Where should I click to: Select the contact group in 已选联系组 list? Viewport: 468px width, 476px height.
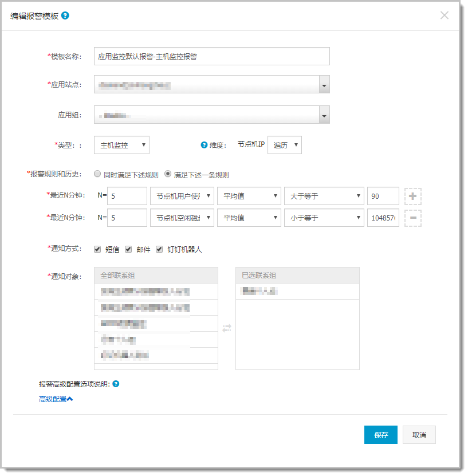click(297, 292)
